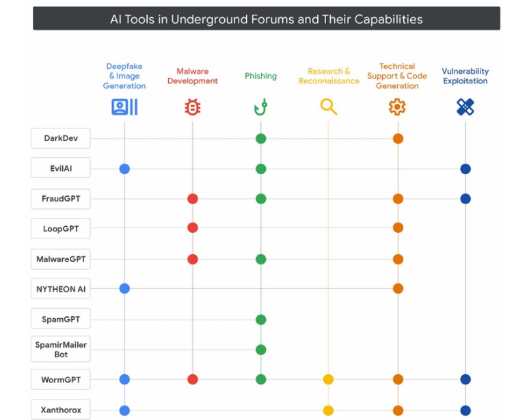The width and height of the screenshot is (514, 420).
Task: Click LoopGPT's red Malware Development dot
Action: tap(193, 227)
